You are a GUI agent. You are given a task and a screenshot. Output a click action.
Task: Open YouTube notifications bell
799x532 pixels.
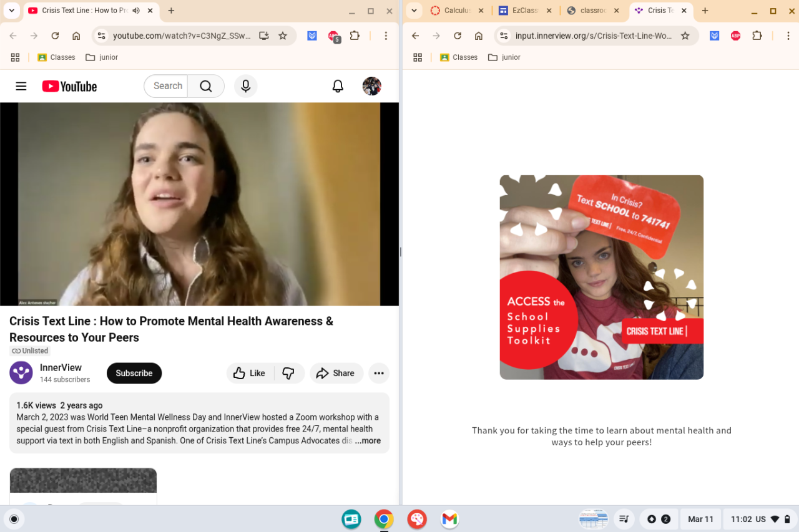click(x=338, y=86)
